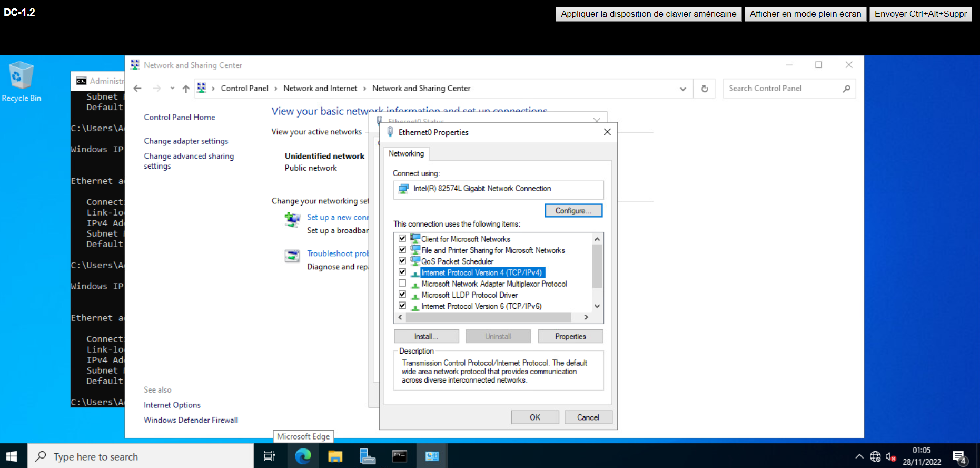The image size is (980, 468).
Task: Click the Configure button
Action: pos(573,211)
